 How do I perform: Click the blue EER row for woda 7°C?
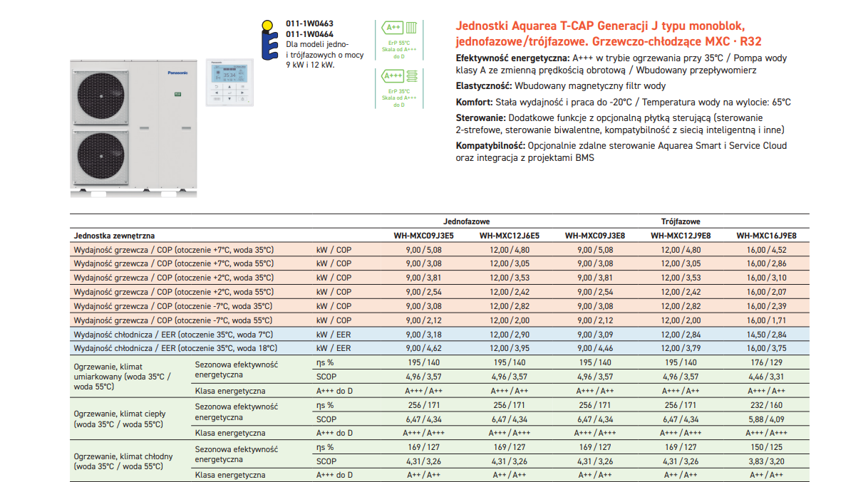(173, 335)
